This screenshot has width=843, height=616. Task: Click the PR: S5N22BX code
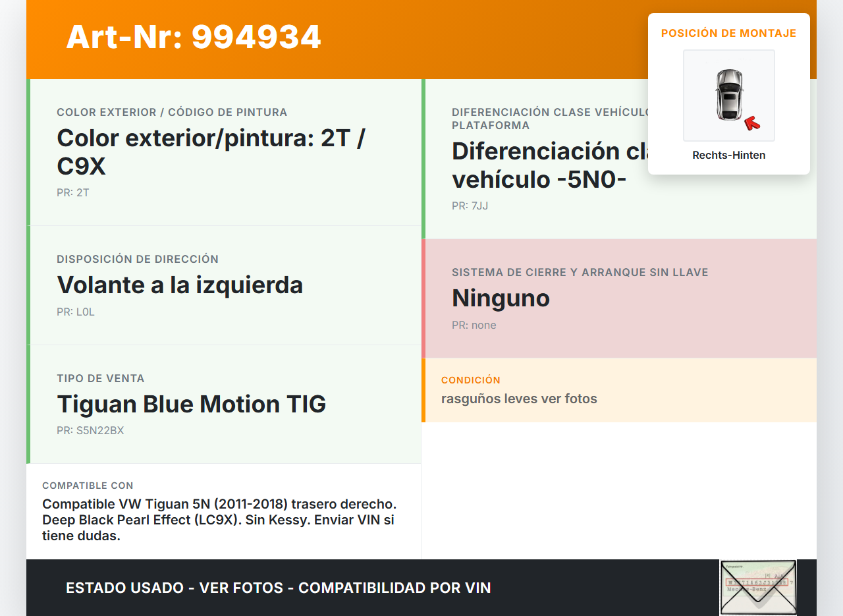tap(90, 431)
